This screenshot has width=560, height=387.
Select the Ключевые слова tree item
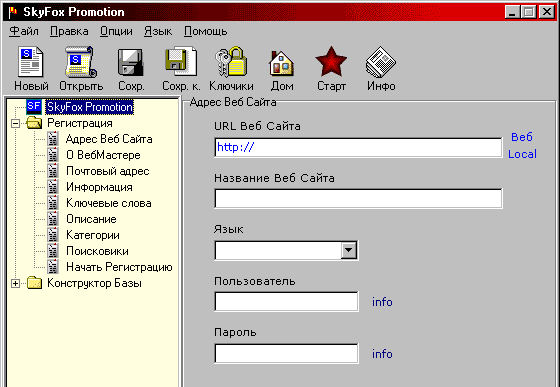pos(109,203)
